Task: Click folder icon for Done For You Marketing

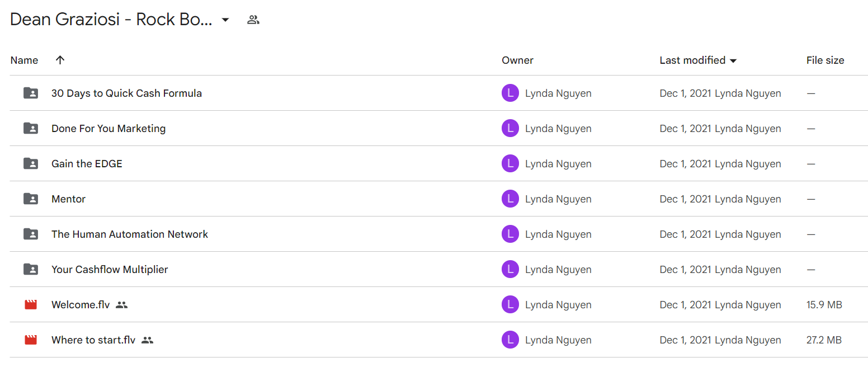Action: (x=31, y=129)
